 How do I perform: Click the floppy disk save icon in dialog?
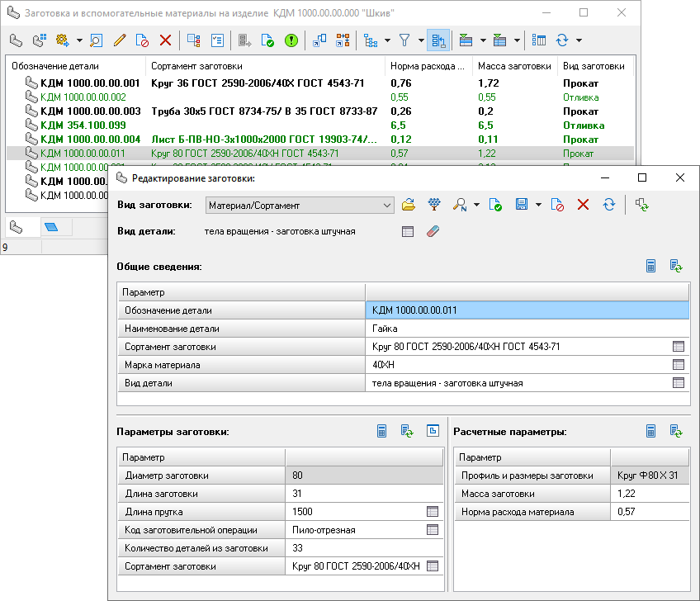coord(521,205)
